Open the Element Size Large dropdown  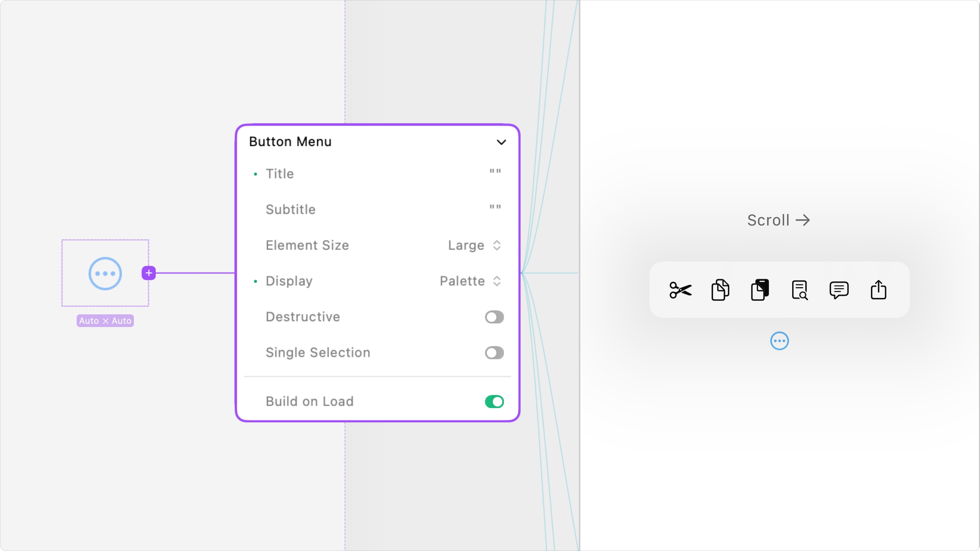pyautogui.click(x=474, y=245)
